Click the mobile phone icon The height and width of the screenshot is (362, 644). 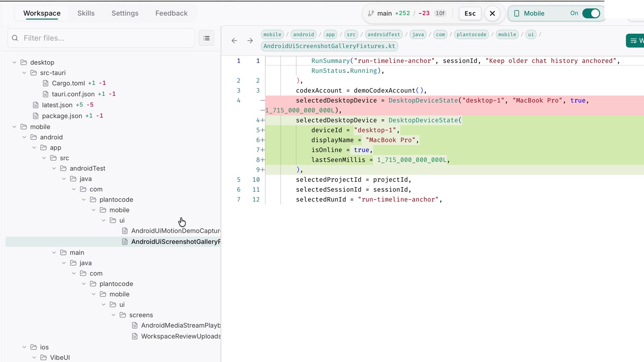tap(517, 13)
